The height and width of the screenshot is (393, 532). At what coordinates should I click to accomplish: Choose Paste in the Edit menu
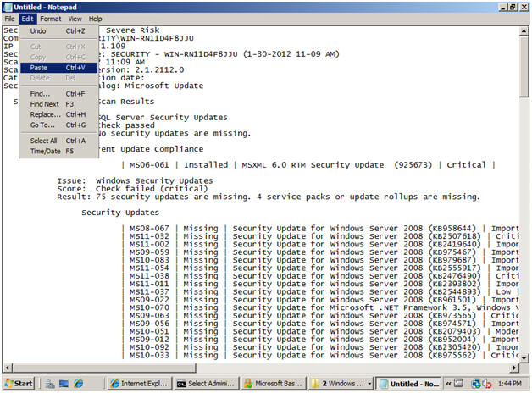[58, 68]
